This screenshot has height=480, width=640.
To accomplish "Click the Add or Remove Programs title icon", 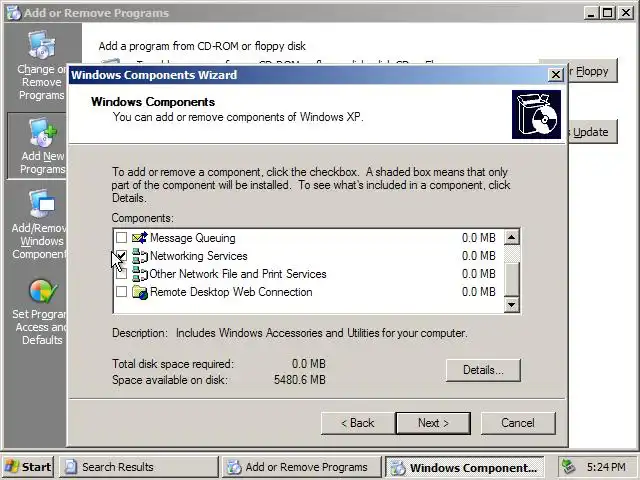I will 13,13.
